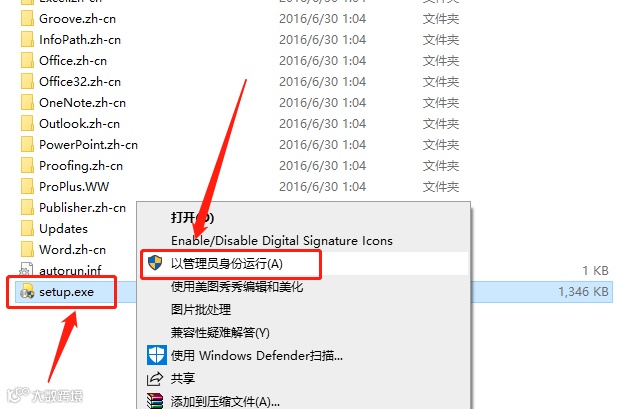Select the setup.exe installer icon

27,292
